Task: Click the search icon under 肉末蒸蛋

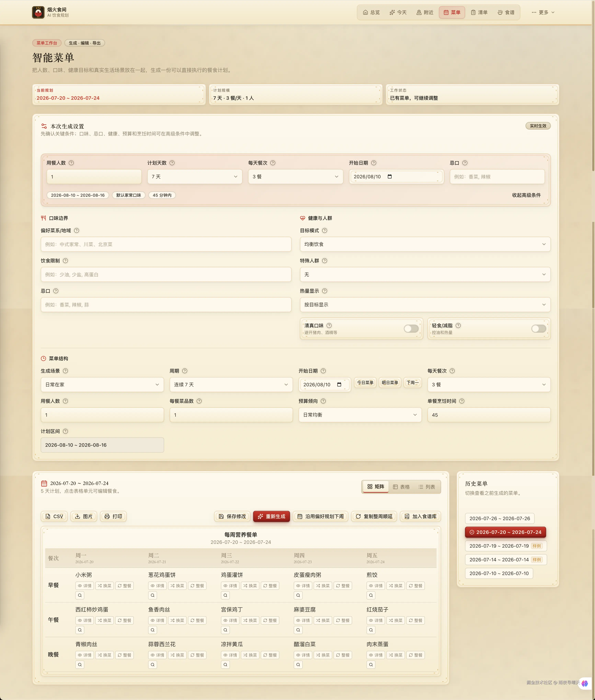Action: (371, 665)
